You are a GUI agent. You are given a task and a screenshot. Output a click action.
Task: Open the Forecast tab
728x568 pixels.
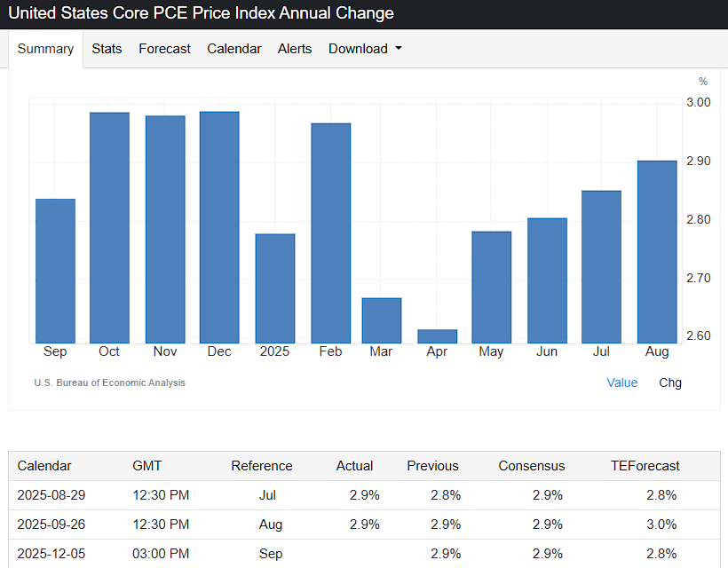pos(164,49)
